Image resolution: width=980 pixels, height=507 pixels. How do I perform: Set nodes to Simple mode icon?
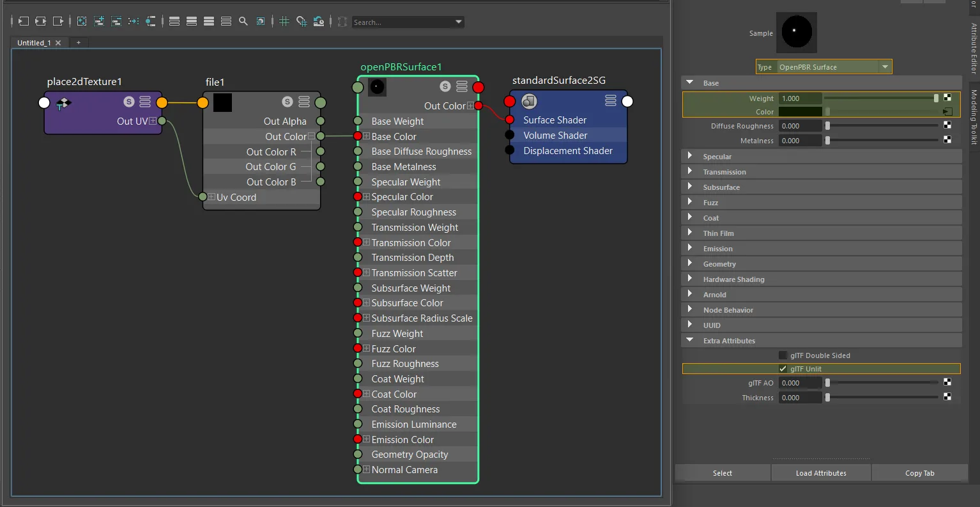tap(174, 22)
